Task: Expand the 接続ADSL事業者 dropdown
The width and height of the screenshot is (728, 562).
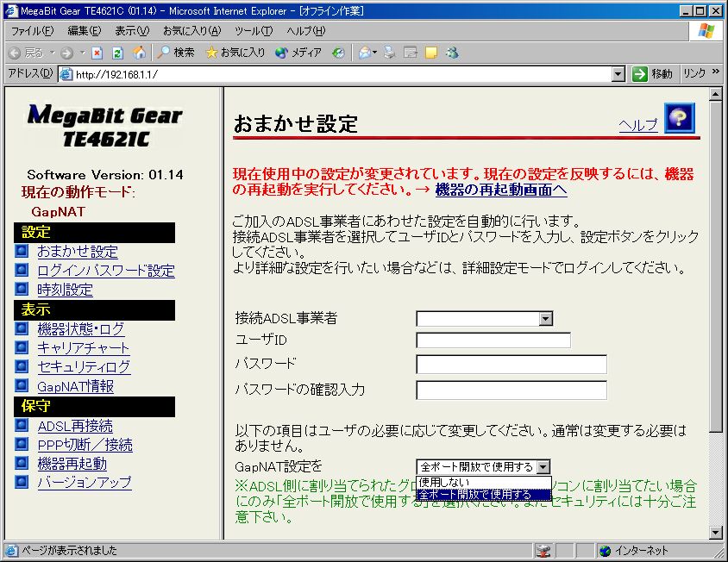Action: (x=545, y=319)
